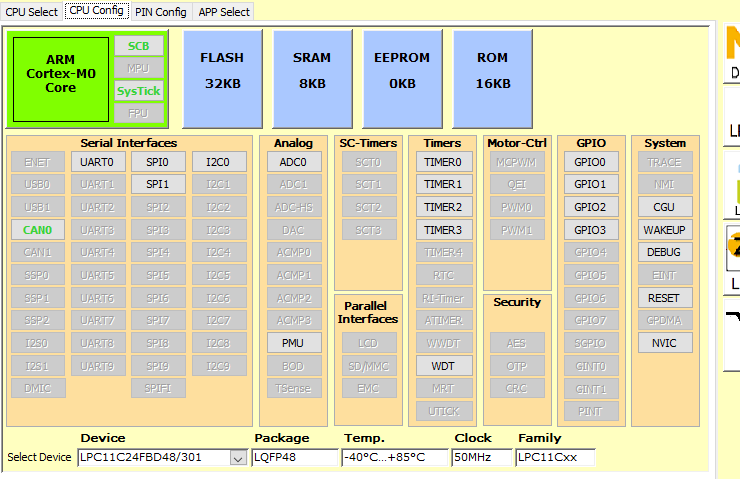The width and height of the screenshot is (740, 479).
Task: Click the ROM 16KB memory block
Action: (x=493, y=79)
